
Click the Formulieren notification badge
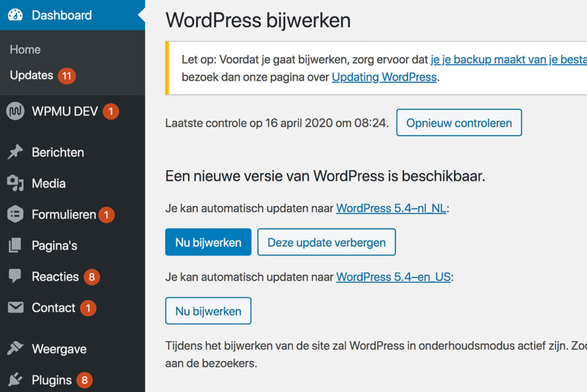click(x=107, y=215)
